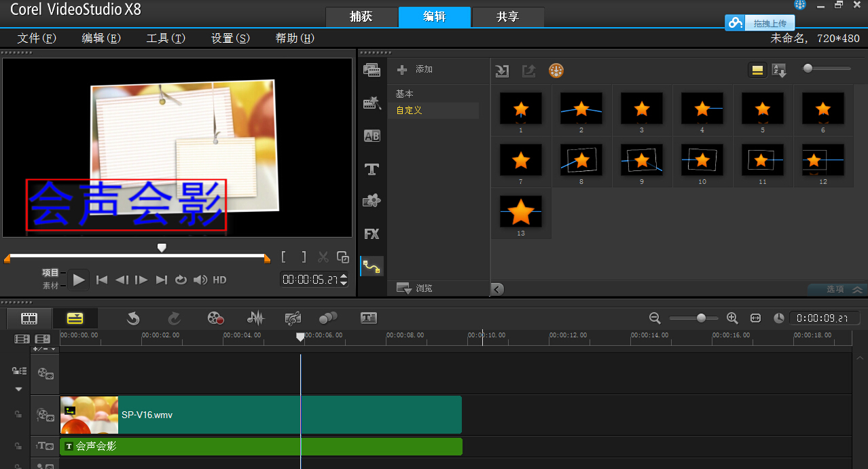Screen dimensions: 868x469
Task: Click the project duration clock icon
Action: (779, 318)
